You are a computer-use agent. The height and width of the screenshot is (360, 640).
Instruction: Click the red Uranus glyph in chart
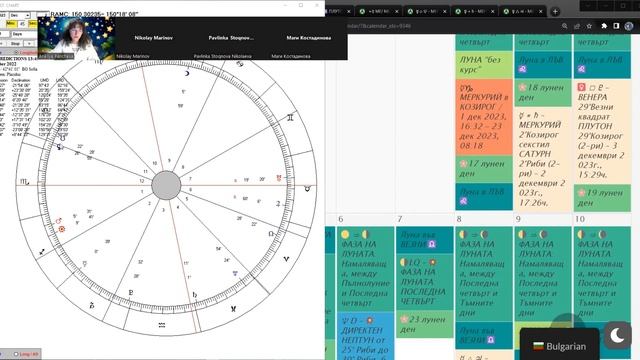[279, 178]
